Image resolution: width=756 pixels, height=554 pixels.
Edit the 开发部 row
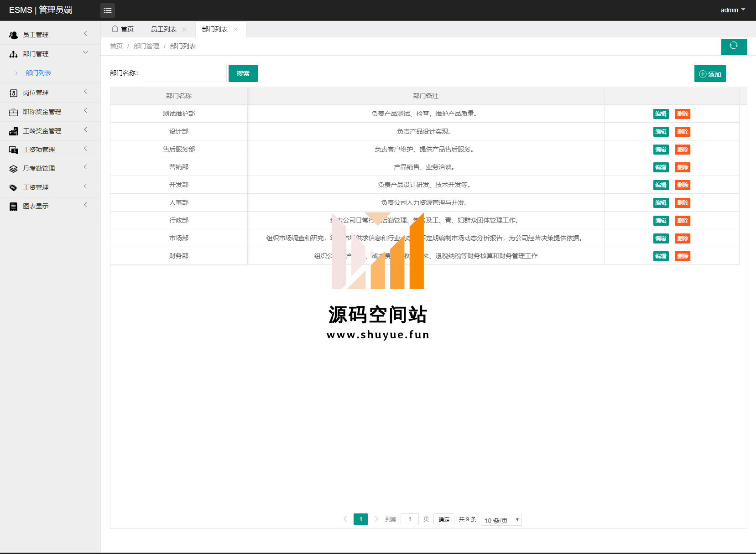661,185
